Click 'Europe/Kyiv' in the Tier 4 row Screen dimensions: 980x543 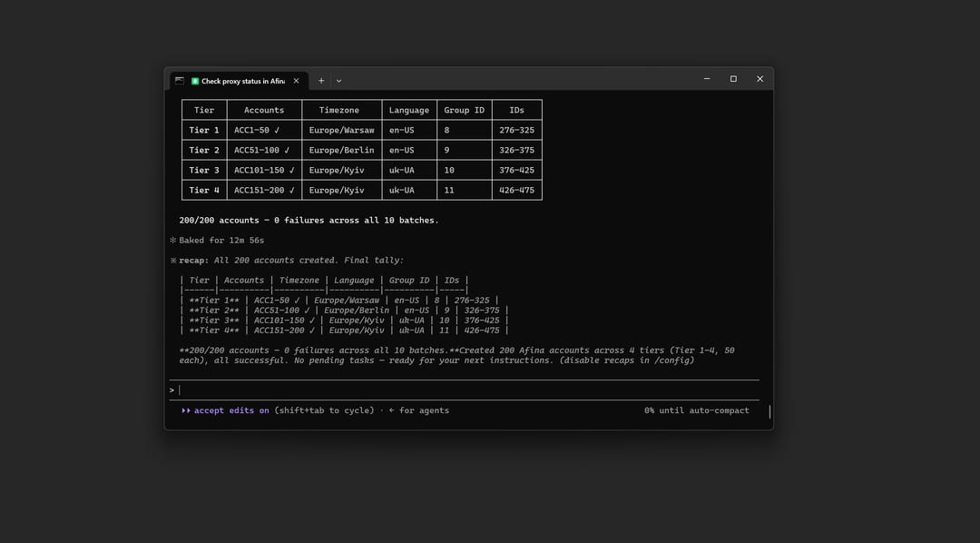(x=342, y=190)
